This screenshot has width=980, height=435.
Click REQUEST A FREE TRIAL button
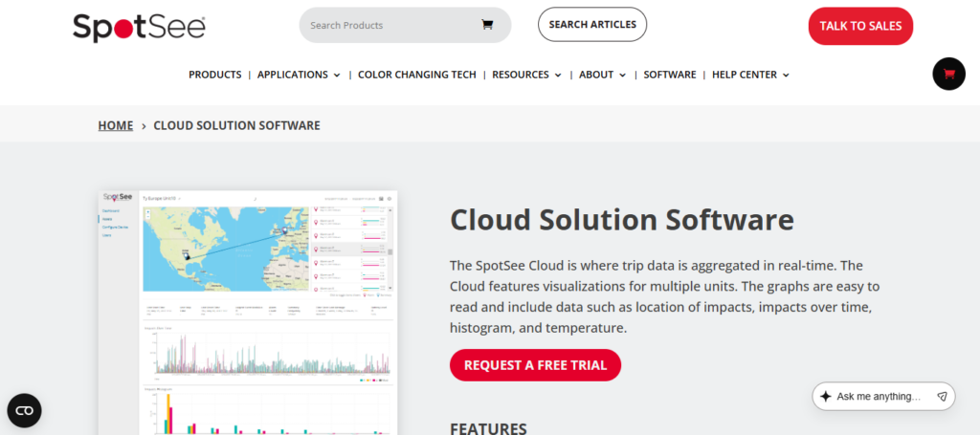535,365
